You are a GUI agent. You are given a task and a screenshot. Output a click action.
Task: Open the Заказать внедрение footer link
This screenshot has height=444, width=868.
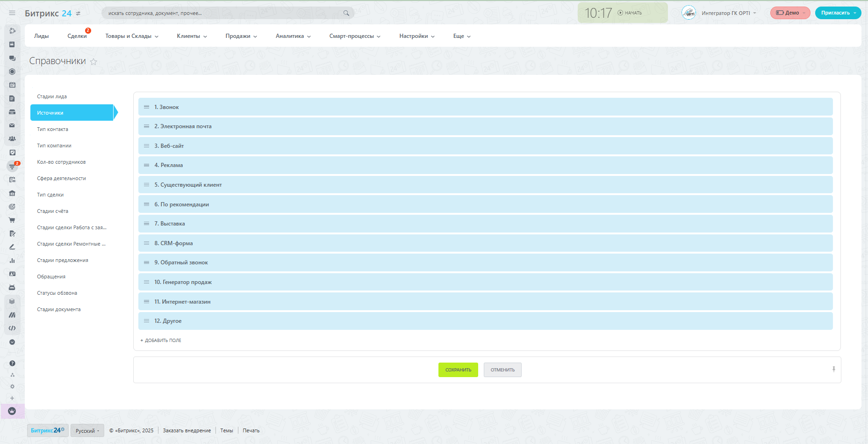[x=187, y=430]
